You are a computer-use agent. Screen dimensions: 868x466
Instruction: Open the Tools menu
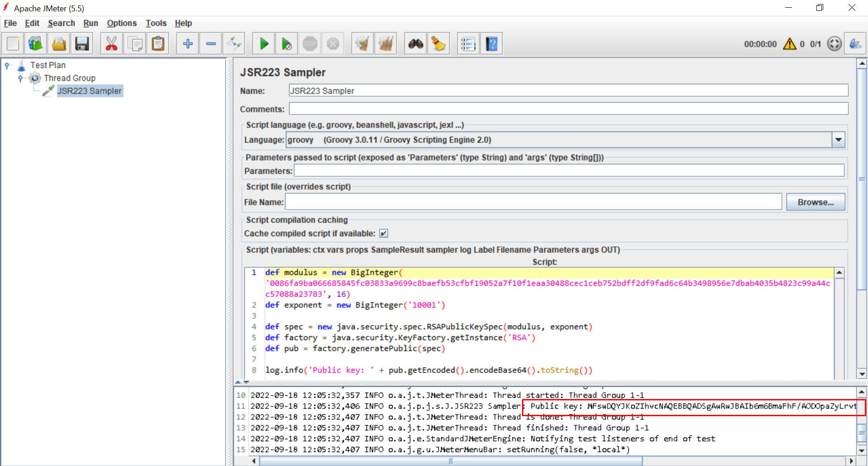[x=156, y=23]
